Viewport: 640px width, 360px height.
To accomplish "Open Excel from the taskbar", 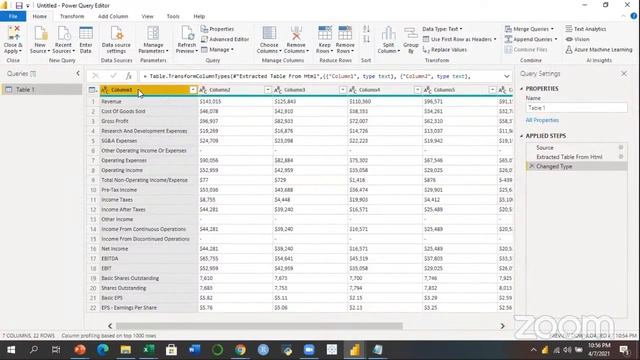I will [149, 350].
